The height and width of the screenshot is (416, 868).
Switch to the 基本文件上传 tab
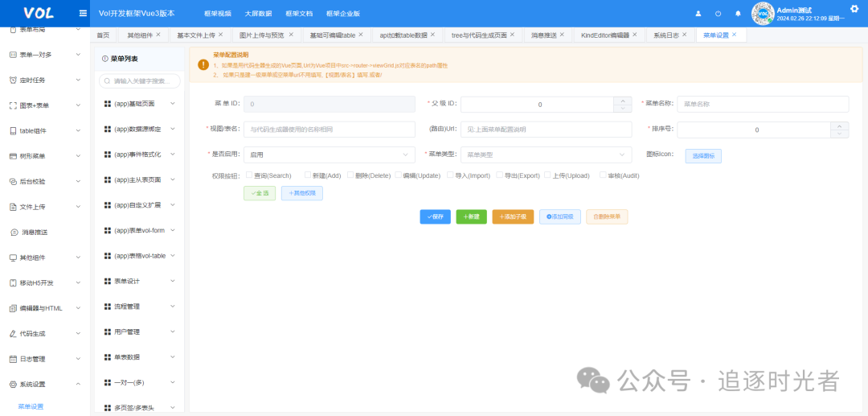point(196,35)
